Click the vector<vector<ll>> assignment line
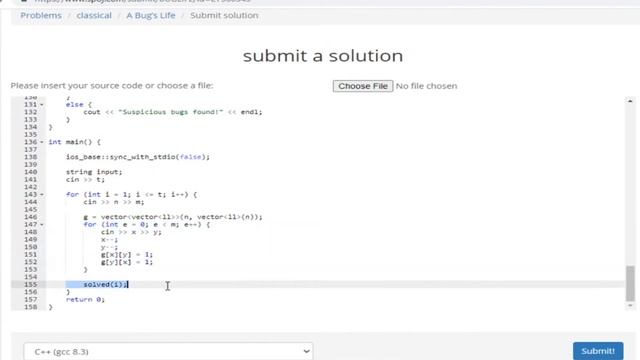The width and height of the screenshot is (640, 360). tap(173, 217)
